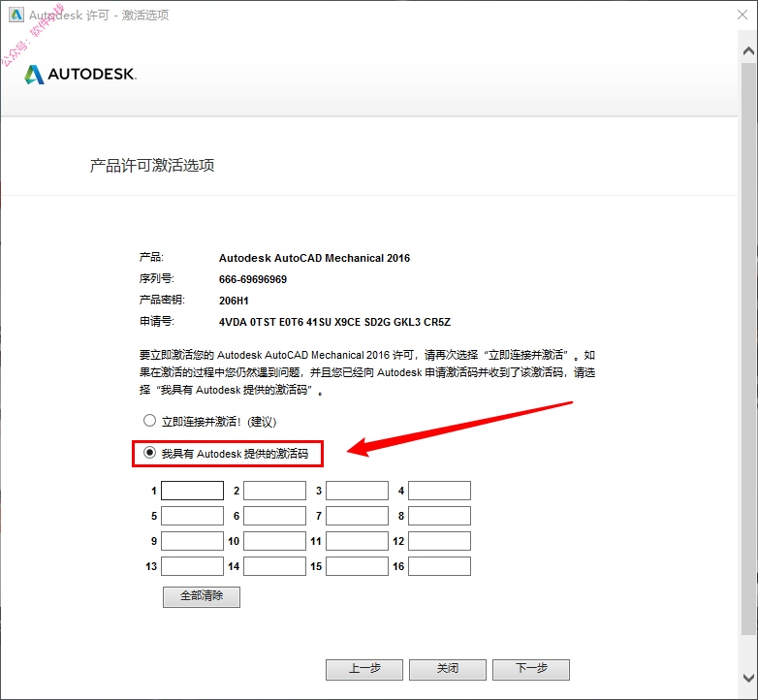Click the serial number 666-69696969

point(253,279)
